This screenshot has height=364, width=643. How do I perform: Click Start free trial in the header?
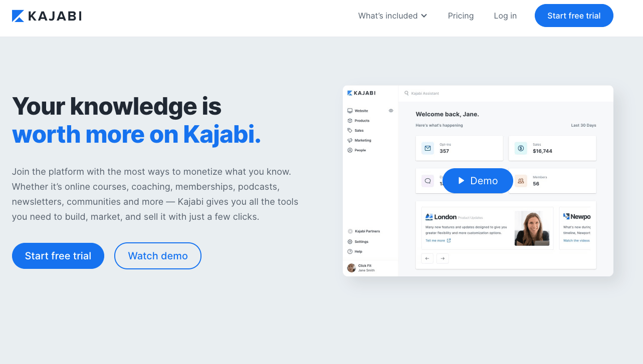pyautogui.click(x=574, y=16)
